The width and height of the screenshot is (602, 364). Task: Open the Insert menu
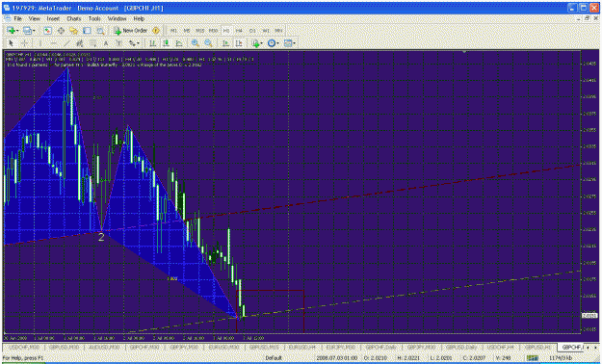tap(53, 18)
